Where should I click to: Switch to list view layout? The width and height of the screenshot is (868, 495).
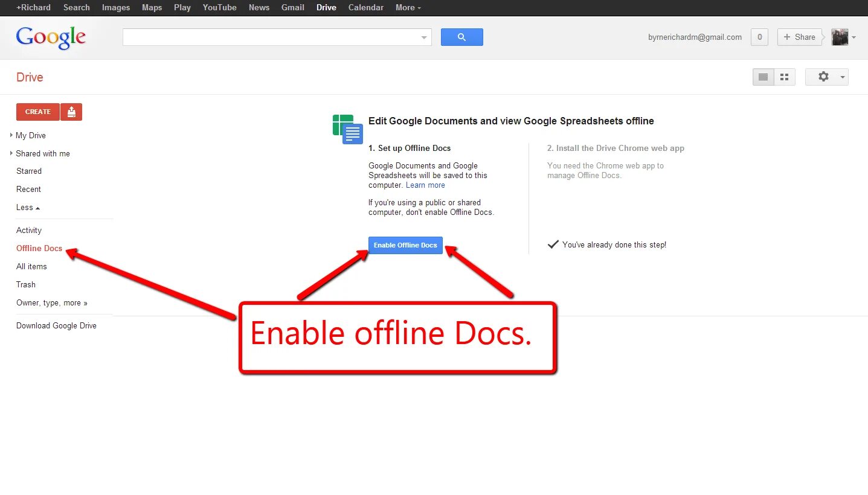point(763,77)
